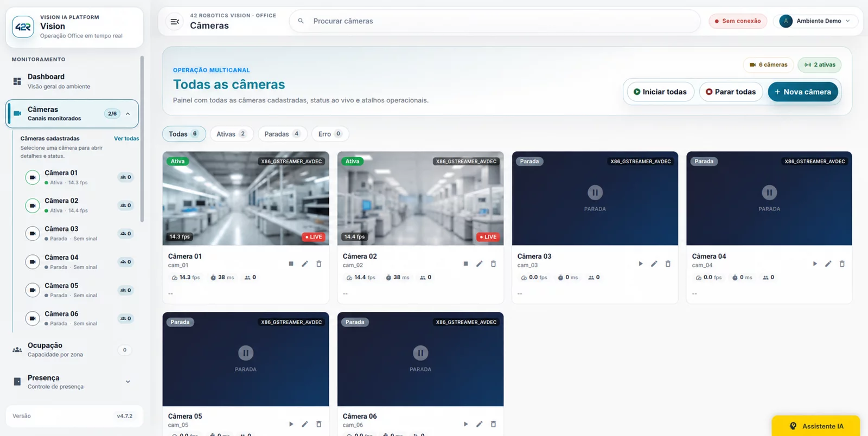
Task: Click the v4.7.2 version text
Action: 125,416
